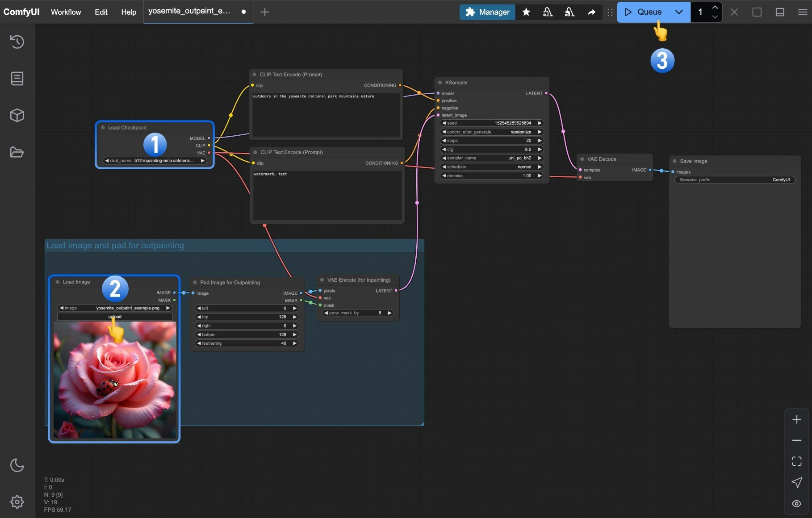The width and height of the screenshot is (812, 518).
Task: Open the Workflow menu
Action: (x=66, y=12)
